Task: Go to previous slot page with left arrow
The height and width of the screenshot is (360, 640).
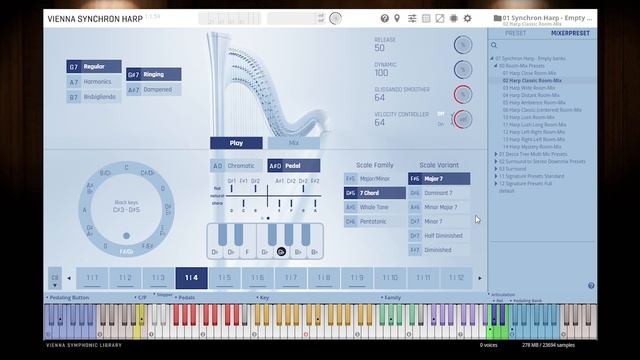Action: click(x=69, y=278)
